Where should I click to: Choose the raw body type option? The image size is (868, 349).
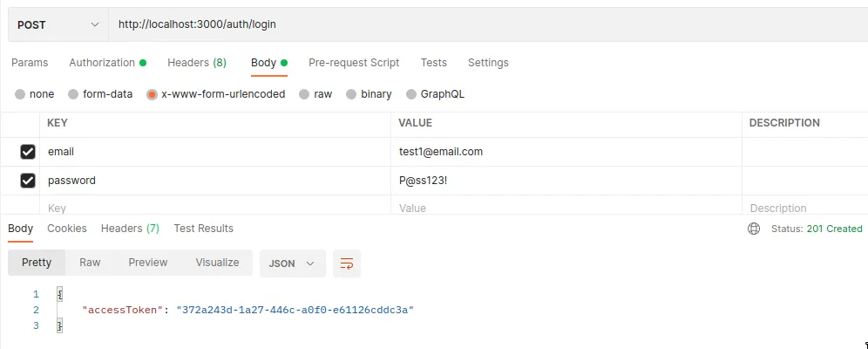(304, 94)
